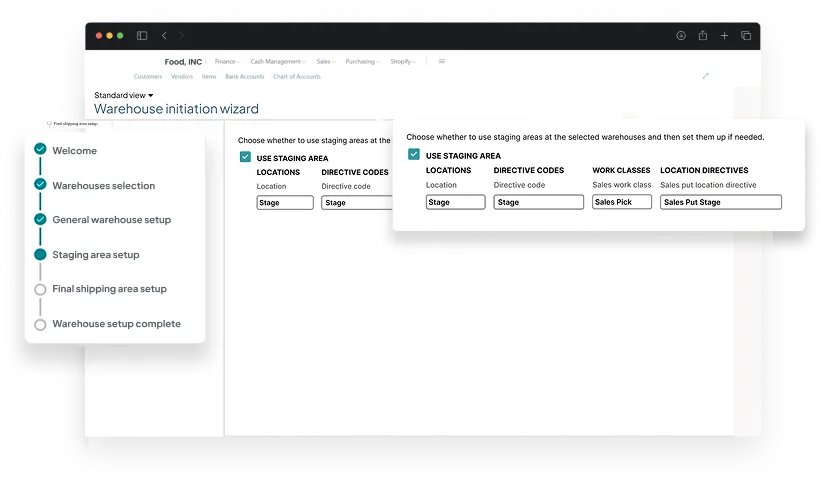The height and width of the screenshot is (487, 822).
Task: Open the Chart of Accounts link
Action: (297, 77)
